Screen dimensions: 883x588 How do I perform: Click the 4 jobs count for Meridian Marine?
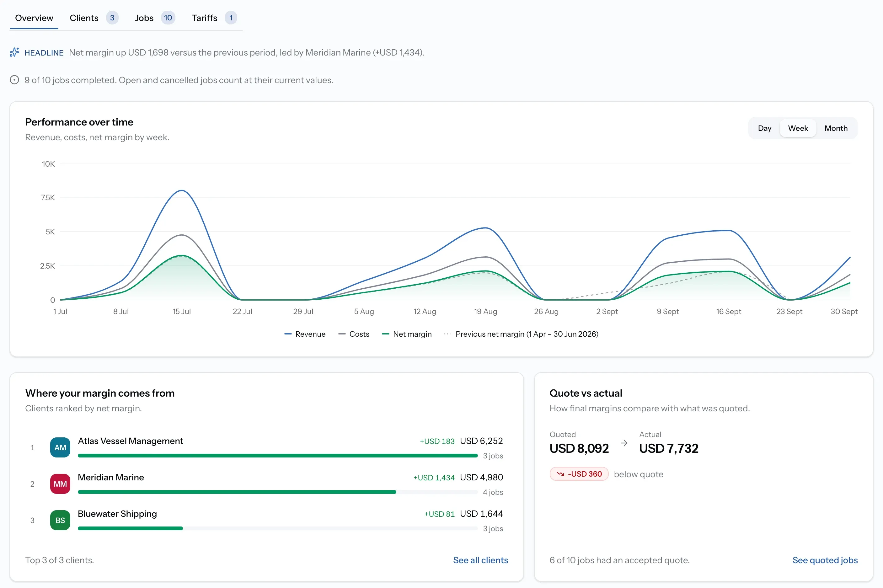[x=493, y=492]
